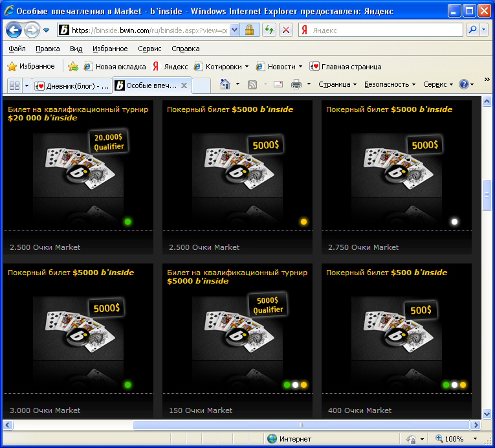Click green dot on 3.000 points ticket
This screenshot has height=448, width=495.
pos(127,385)
